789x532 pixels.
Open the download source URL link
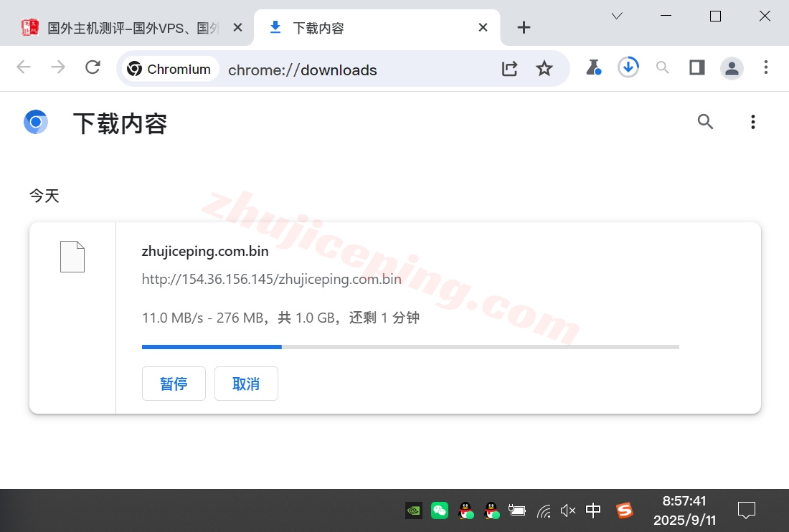[x=272, y=279]
